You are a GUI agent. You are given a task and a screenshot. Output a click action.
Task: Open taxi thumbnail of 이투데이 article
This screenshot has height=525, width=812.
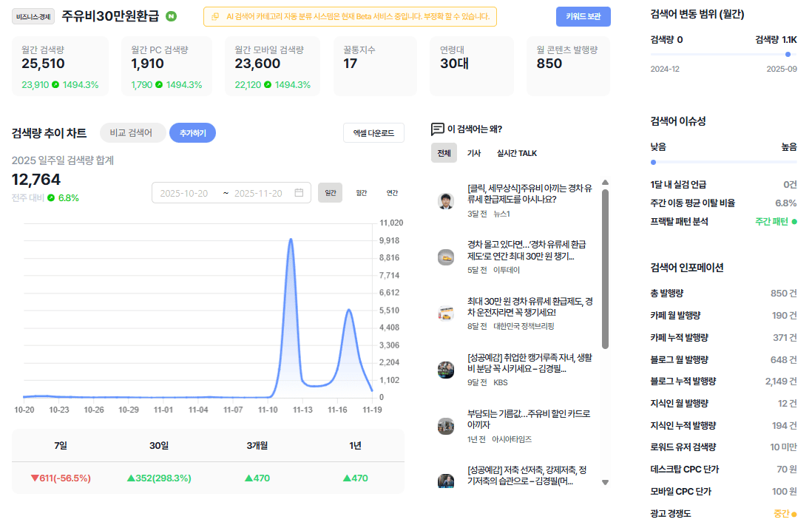coord(446,257)
